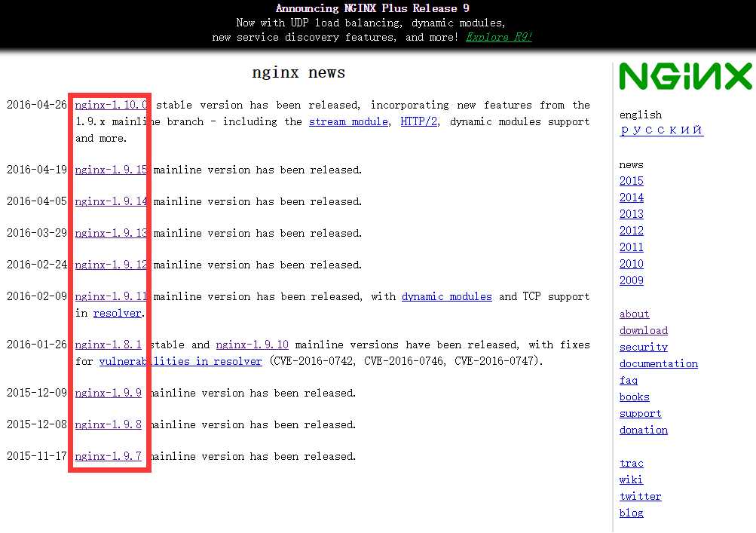The height and width of the screenshot is (533, 756).
Task: Open the nginx-1.8.1 release link
Action: pos(109,345)
